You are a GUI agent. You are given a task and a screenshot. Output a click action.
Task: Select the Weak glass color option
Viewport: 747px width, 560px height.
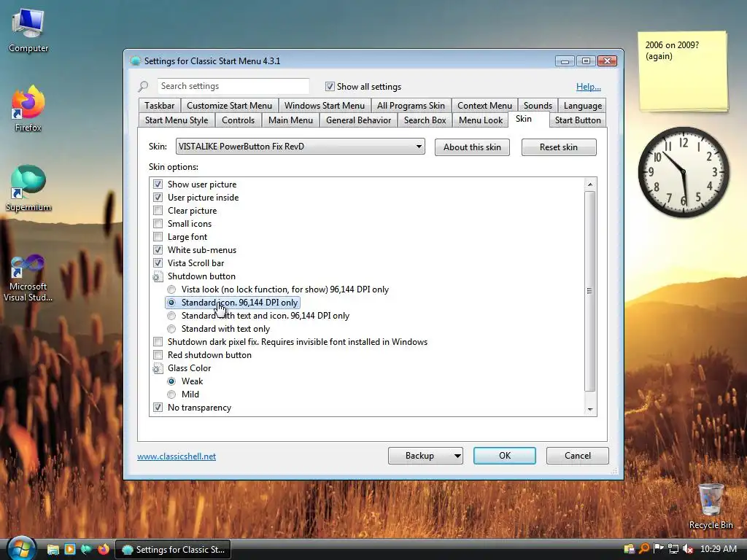coord(171,381)
